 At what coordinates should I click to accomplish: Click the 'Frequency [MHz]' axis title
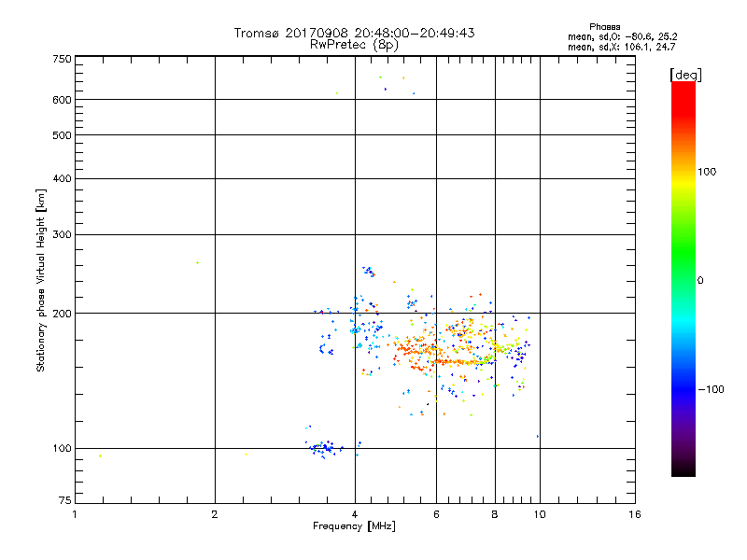(354, 526)
